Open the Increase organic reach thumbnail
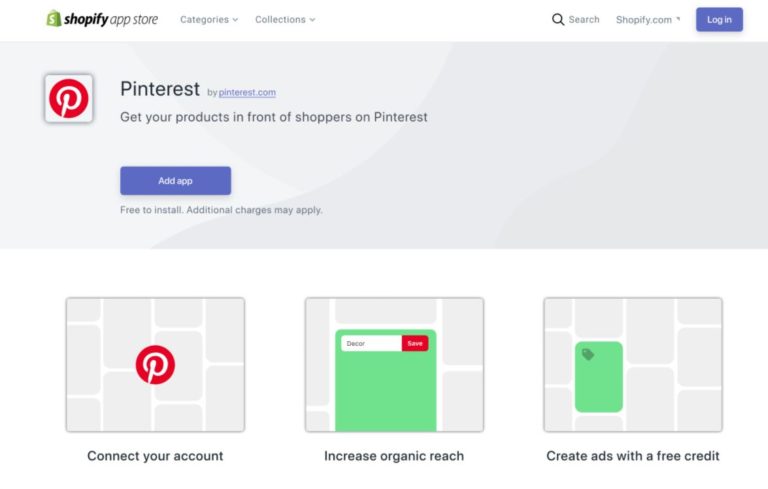768x489 pixels. pyautogui.click(x=394, y=365)
